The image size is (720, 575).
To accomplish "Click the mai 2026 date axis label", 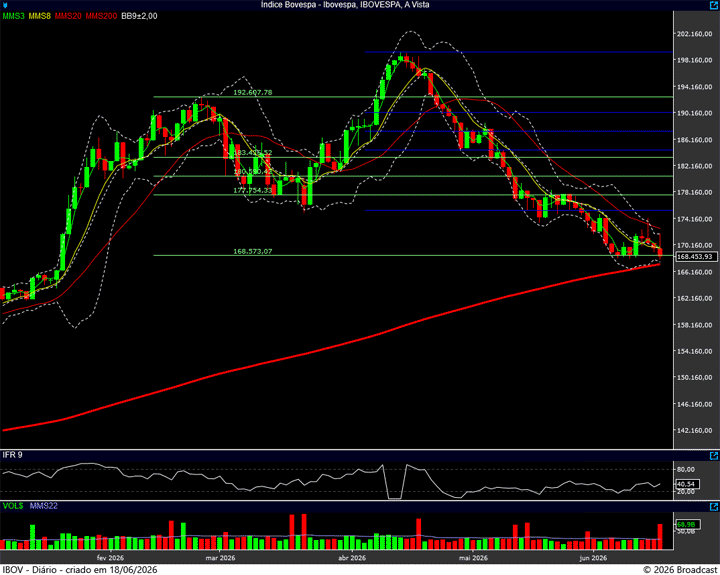I will click(x=473, y=558).
